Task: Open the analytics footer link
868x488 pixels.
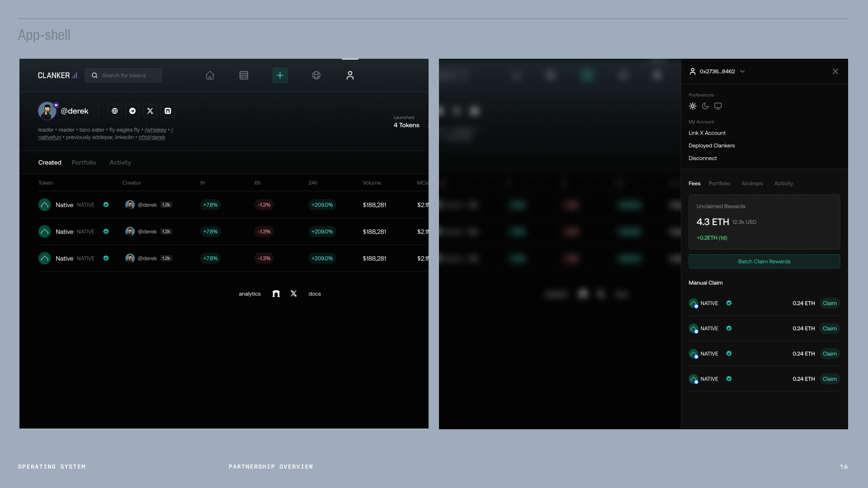Action: tap(250, 294)
